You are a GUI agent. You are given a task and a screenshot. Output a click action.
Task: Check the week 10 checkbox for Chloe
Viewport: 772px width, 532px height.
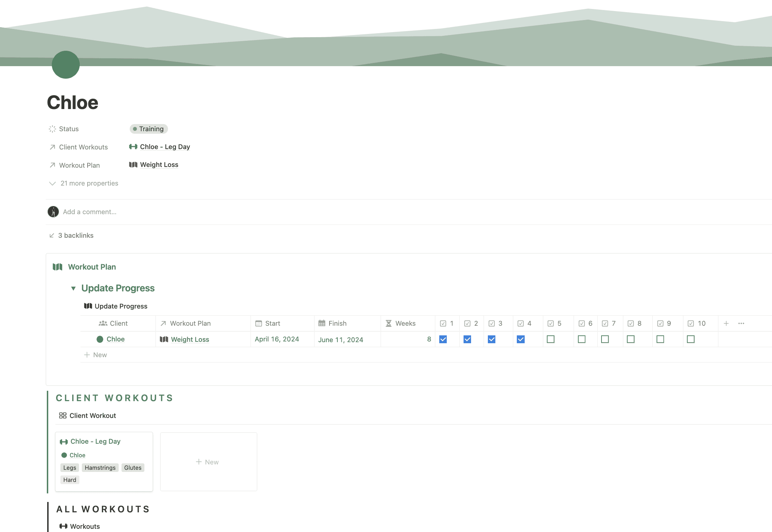coord(691,339)
